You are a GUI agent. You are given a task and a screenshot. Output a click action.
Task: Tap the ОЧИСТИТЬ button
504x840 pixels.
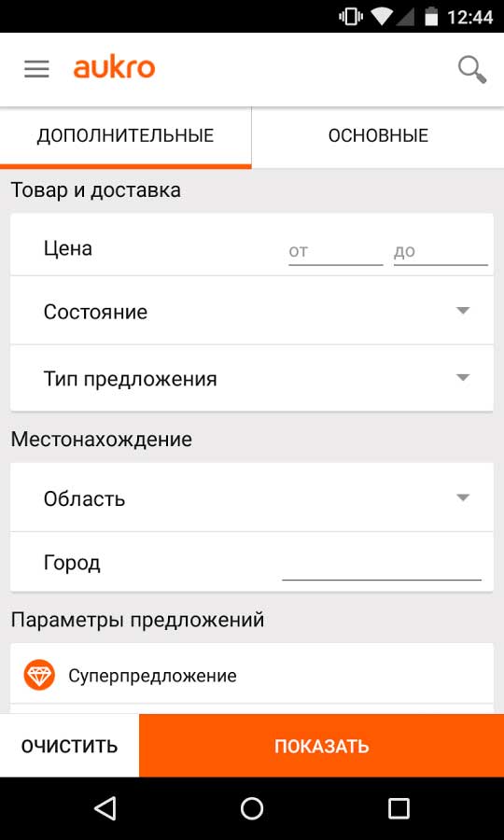pyautogui.click(x=70, y=745)
